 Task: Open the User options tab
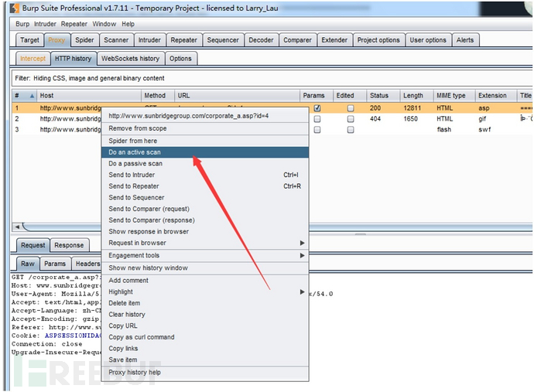pos(428,40)
